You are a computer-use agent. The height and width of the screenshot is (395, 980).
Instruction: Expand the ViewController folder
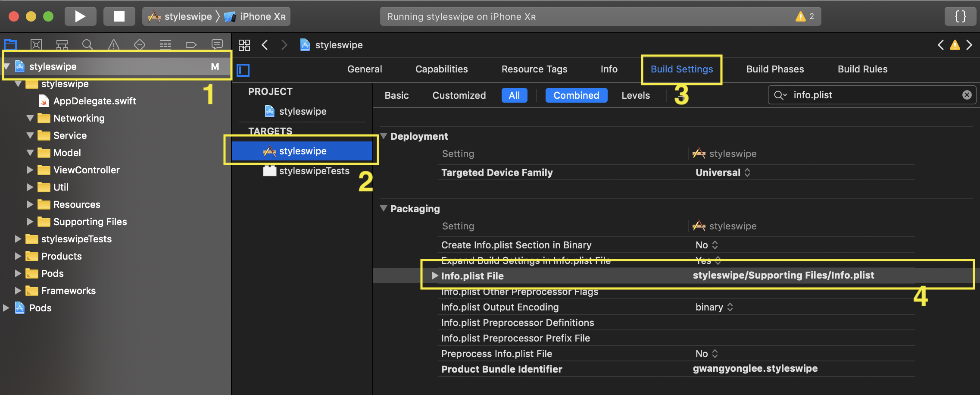30,170
